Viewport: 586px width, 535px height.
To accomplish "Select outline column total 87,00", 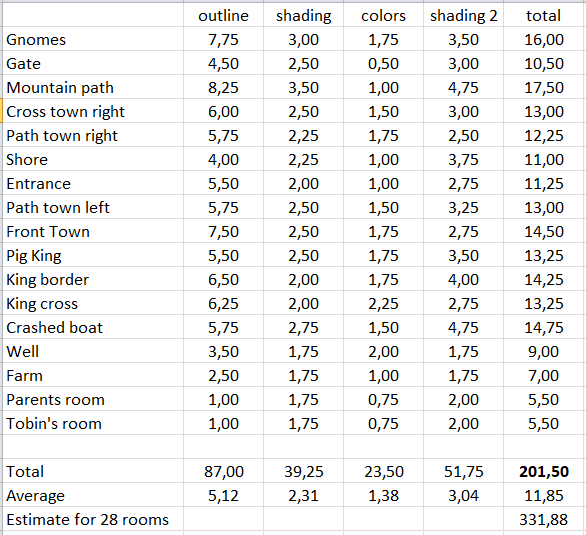I will click(223, 471).
